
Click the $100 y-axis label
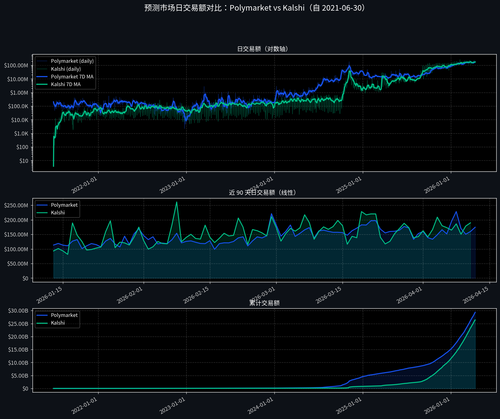click(22, 147)
